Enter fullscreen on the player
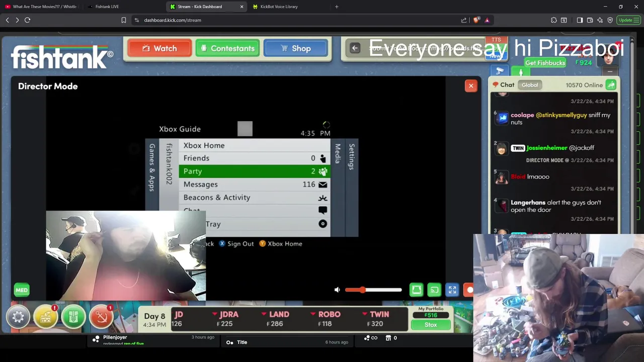Image resolution: width=644 pixels, height=362 pixels. pyautogui.click(x=452, y=290)
